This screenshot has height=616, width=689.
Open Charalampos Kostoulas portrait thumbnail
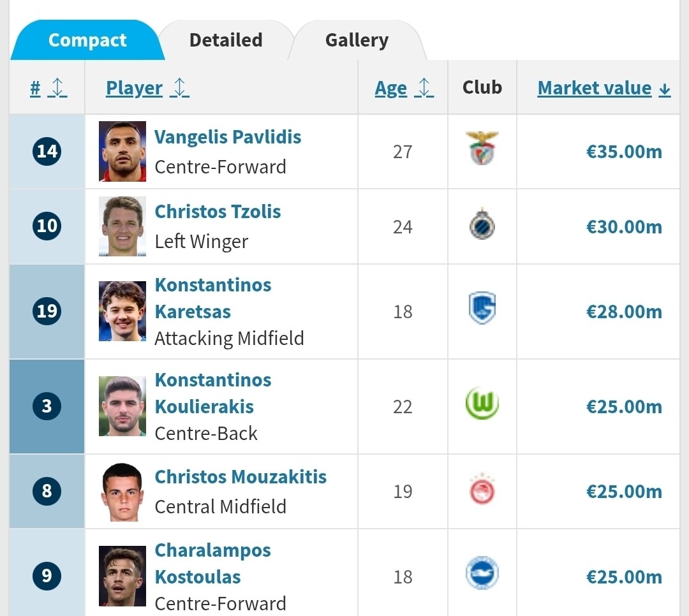pyautogui.click(x=122, y=576)
